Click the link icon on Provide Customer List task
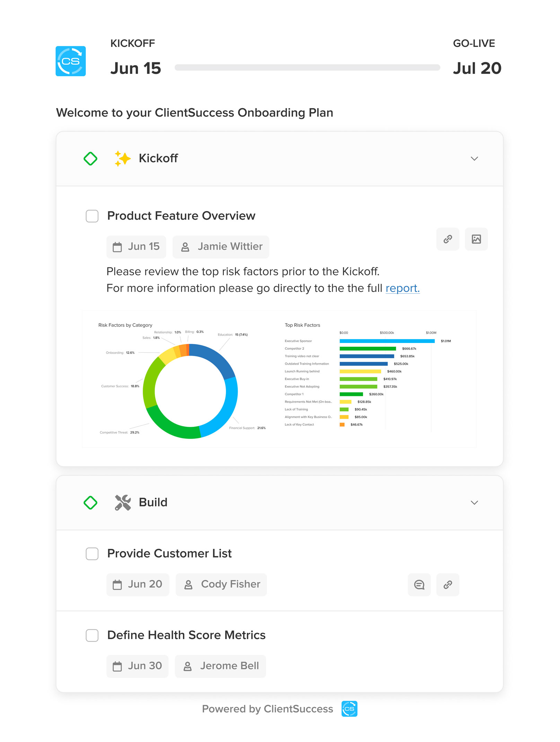This screenshot has height=742, width=560. coord(447,585)
